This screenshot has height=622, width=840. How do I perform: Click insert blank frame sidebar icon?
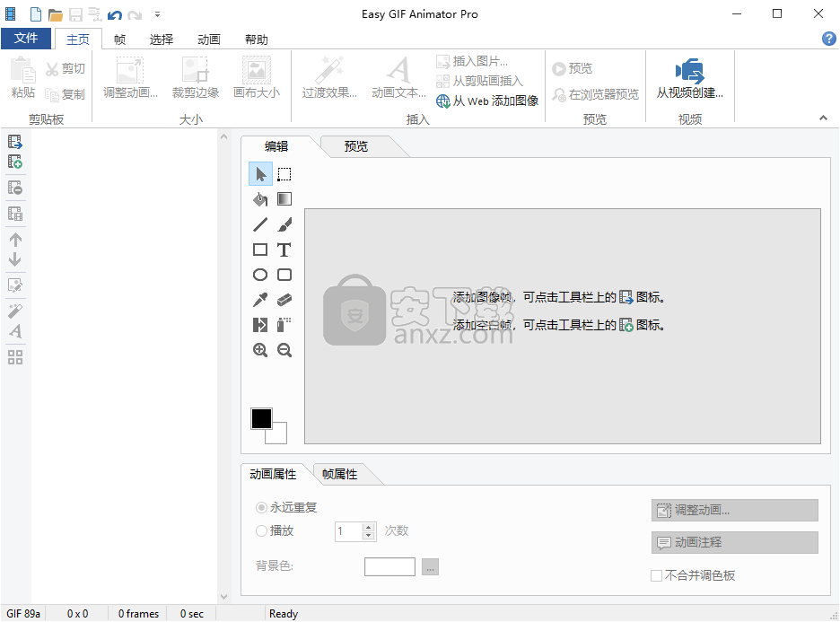tap(15, 162)
